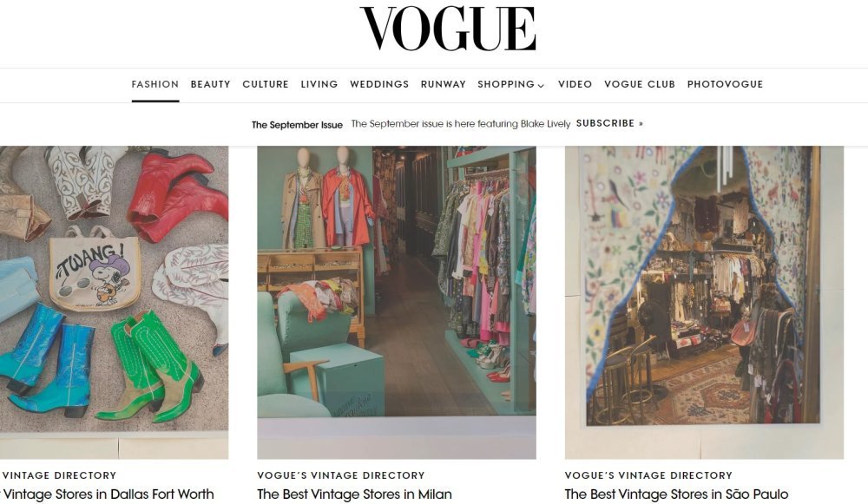The image size is (868, 504).
Task: Read The Best Vintage Stores in Milan
Action: point(354,494)
